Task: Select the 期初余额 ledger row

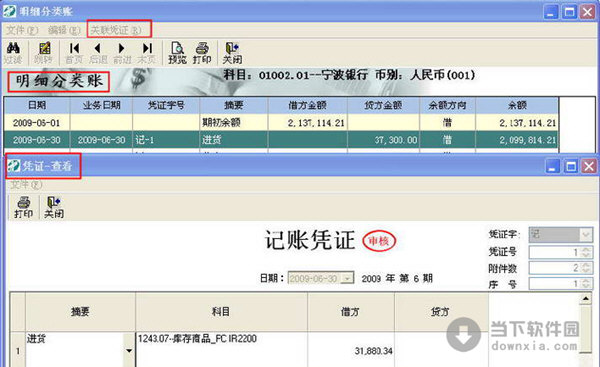Action: tap(281, 122)
